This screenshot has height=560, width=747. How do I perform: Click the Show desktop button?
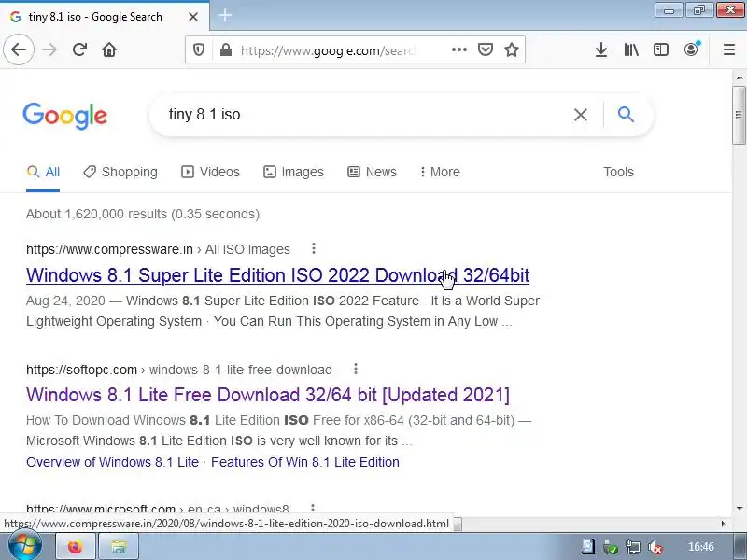(740, 546)
